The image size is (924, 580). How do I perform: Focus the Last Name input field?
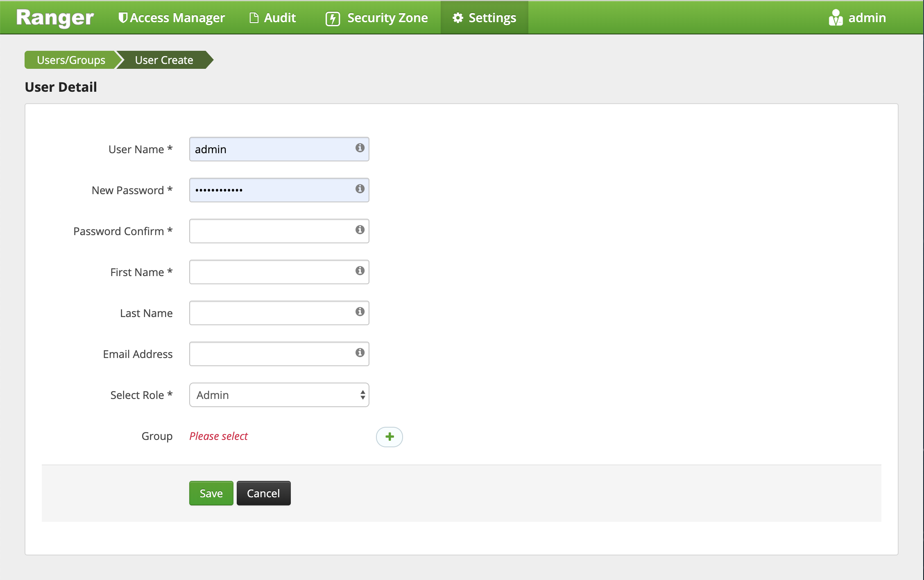click(x=279, y=313)
